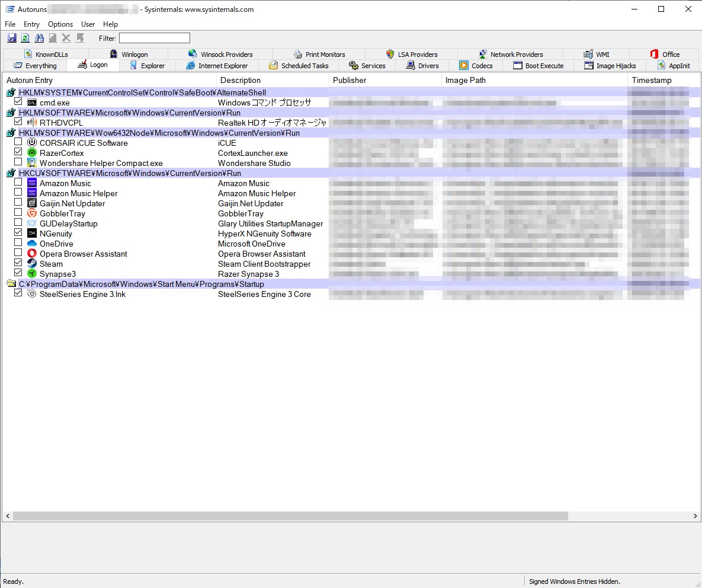The width and height of the screenshot is (702, 588).
Task: Disable the RazerCortex checkbox
Action: (18, 152)
